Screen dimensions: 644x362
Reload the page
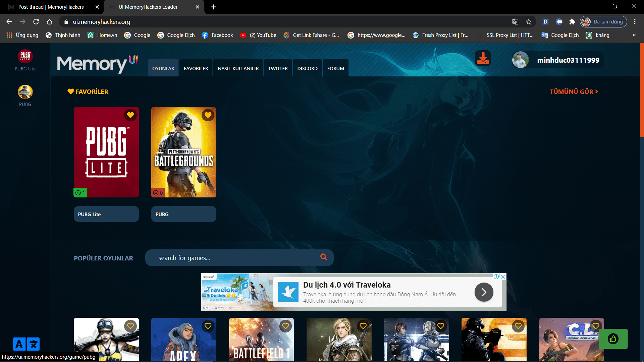(x=36, y=22)
